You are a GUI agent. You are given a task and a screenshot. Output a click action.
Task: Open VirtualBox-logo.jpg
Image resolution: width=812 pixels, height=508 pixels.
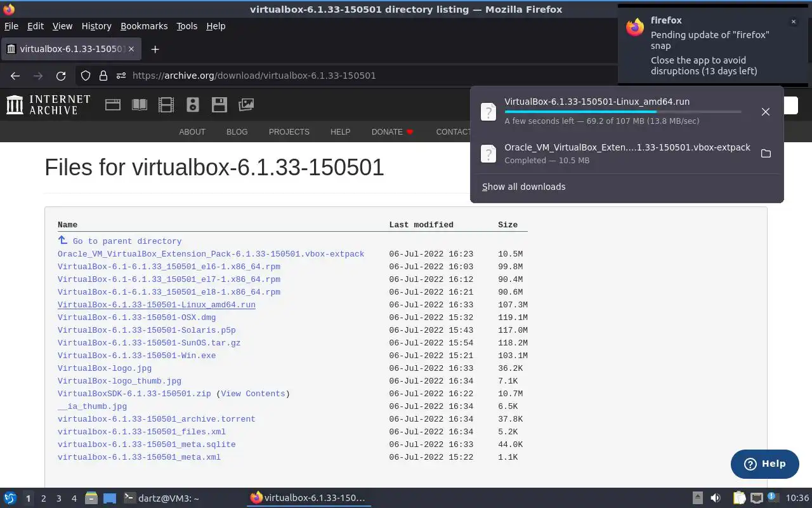point(105,368)
